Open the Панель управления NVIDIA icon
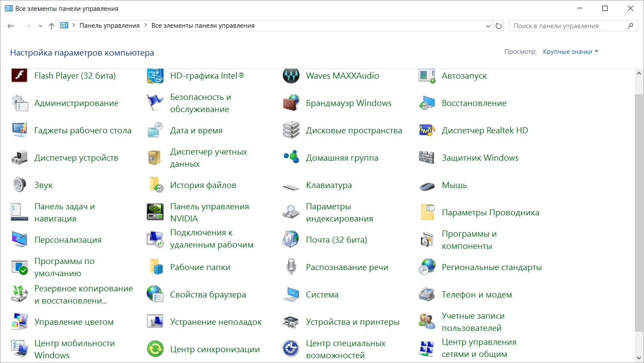This screenshot has width=644, height=363. tap(155, 212)
